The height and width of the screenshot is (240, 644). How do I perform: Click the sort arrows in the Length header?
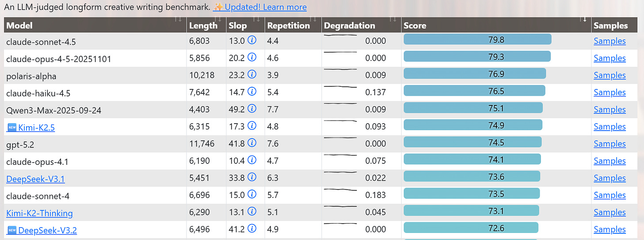click(x=218, y=19)
